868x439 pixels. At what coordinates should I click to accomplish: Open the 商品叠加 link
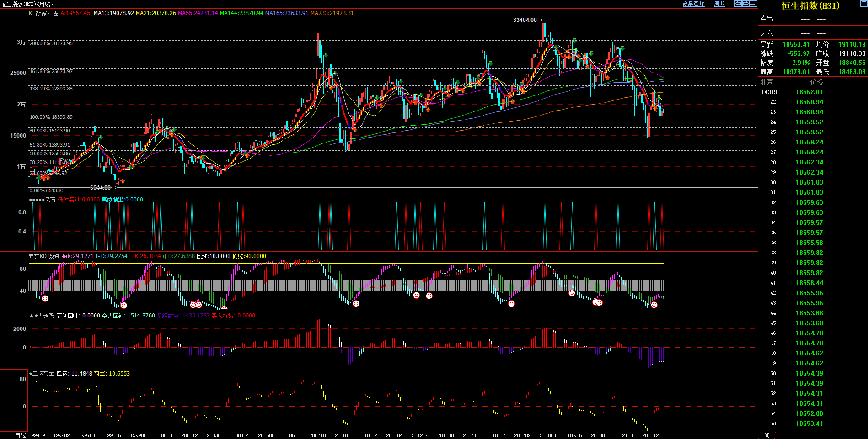point(693,4)
